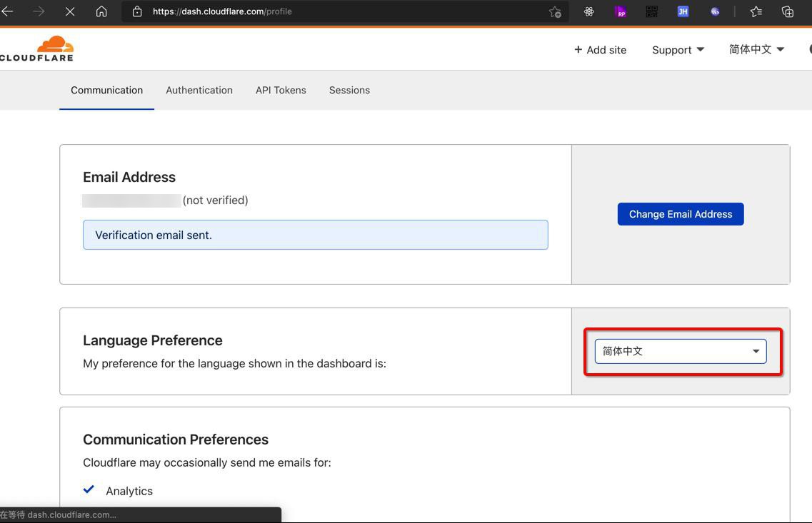Toggle the Analytics checkbox
Screen dimensions: 812x523
click(89, 489)
